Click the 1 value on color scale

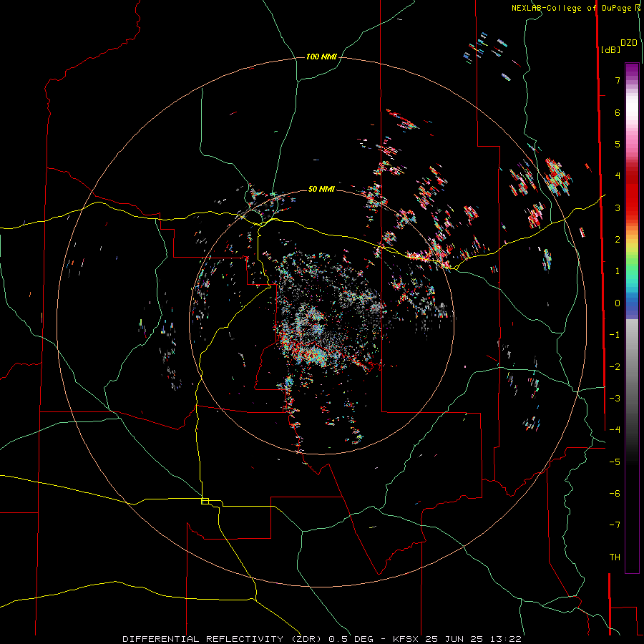(618, 271)
